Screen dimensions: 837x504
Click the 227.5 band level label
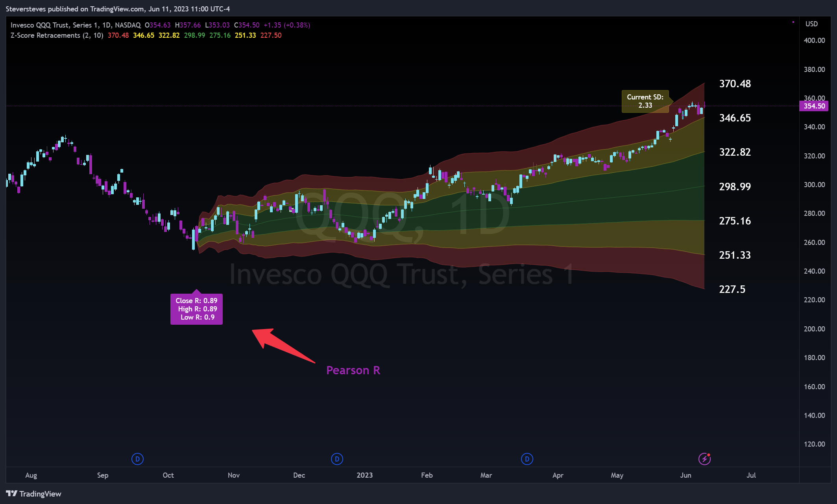[x=732, y=289]
